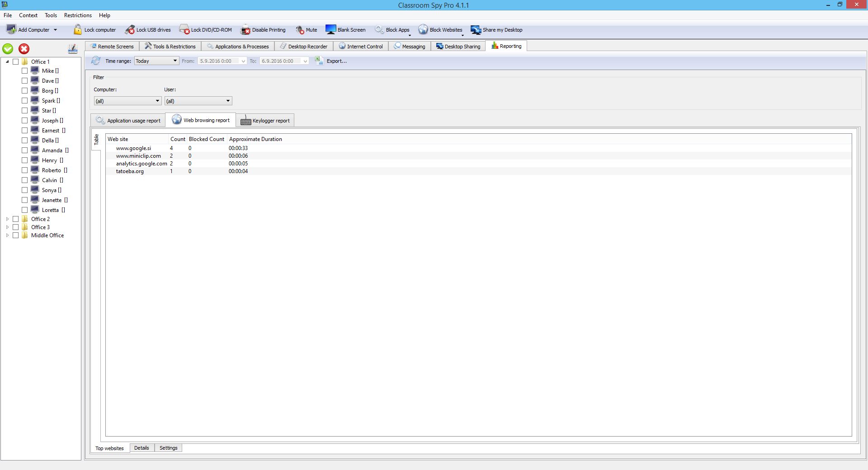This screenshot has width=868, height=470.
Task: Click the Blank Screen monitor icon
Action: (330, 30)
